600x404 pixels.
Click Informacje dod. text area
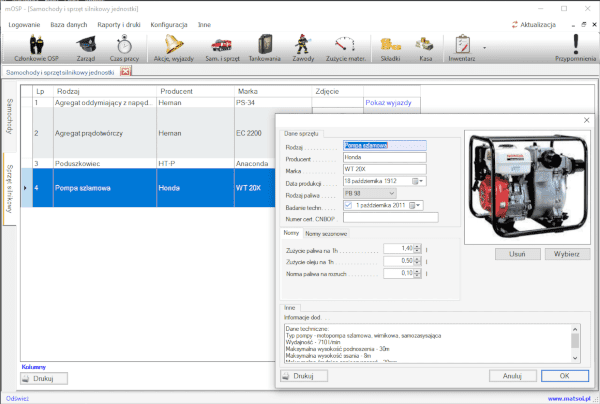(x=427, y=343)
